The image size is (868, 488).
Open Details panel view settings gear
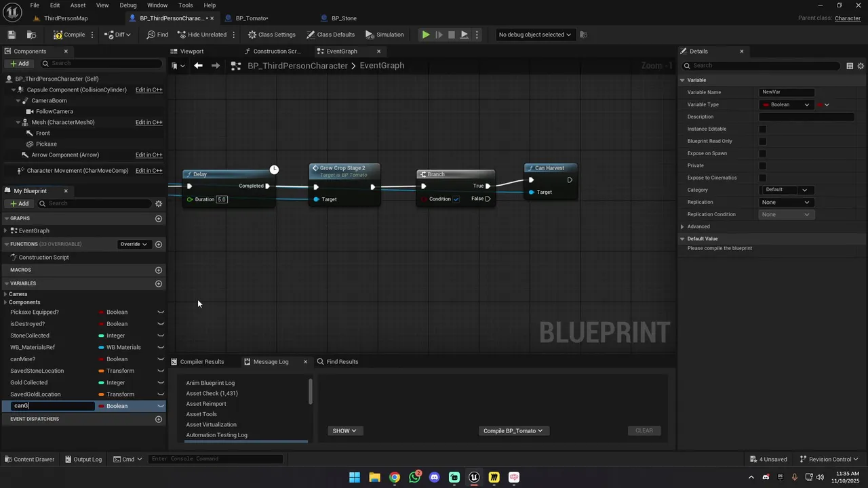pyautogui.click(x=861, y=66)
